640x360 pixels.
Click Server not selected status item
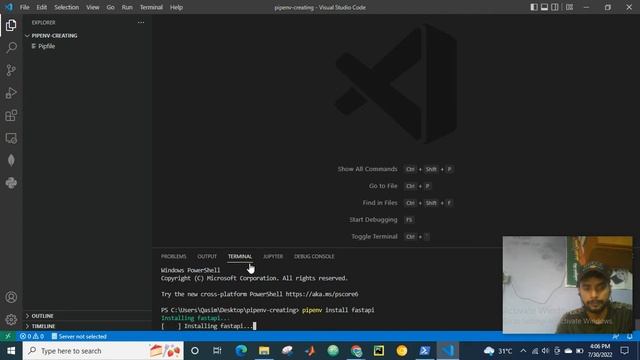[79, 336]
